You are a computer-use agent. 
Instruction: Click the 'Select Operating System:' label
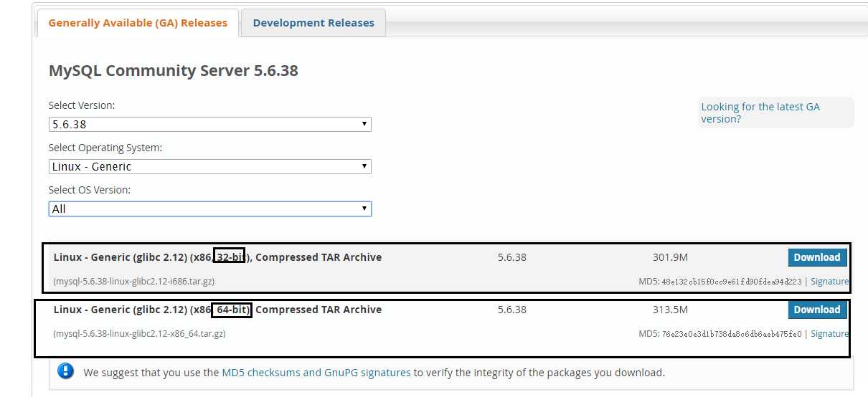[105, 148]
